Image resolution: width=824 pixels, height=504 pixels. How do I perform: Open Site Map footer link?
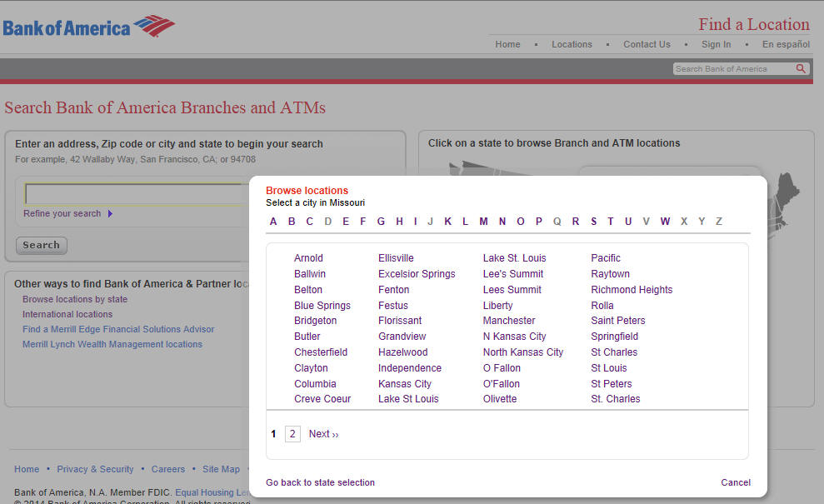pyautogui.click(x=222, y=469)
